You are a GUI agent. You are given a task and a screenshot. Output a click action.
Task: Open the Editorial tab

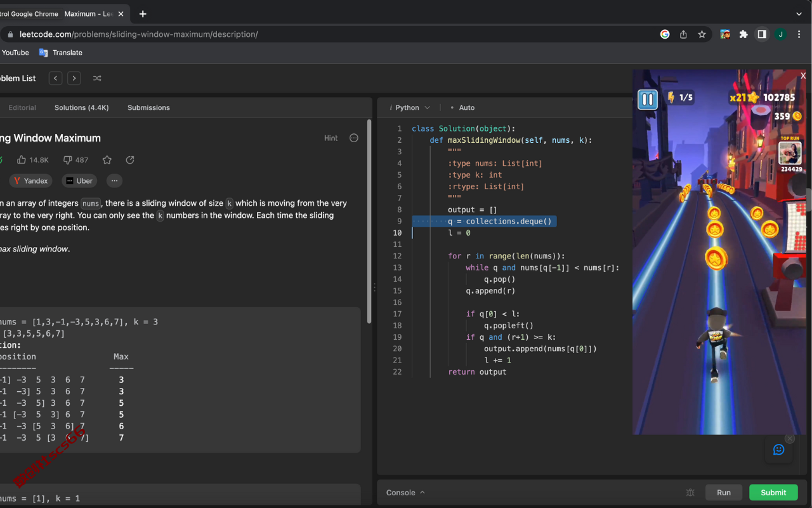pos(22,108)
